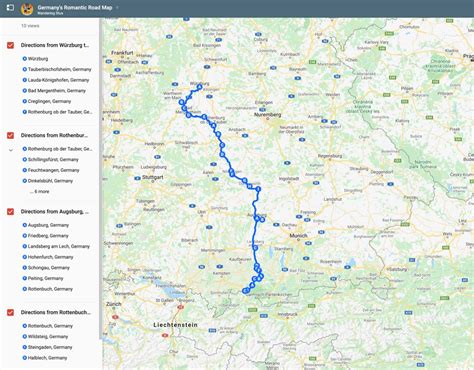Image resolution: width=474 pixels, height=370 pixels.
Task: Click the Ingolstadt city label on map
Action: tap(289, 179)
